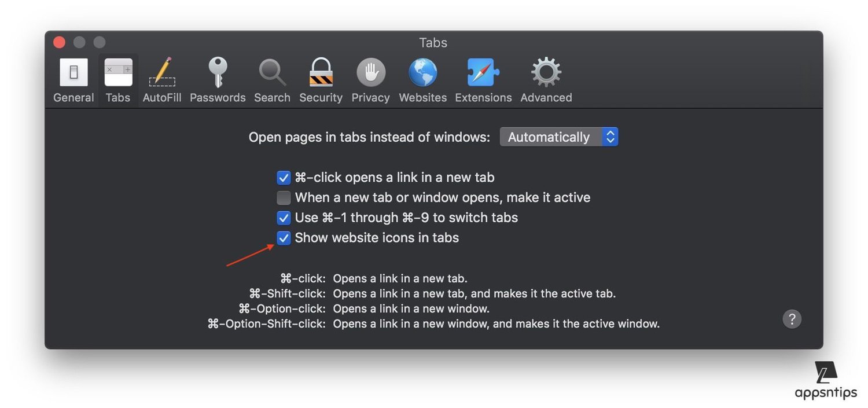The image size is (868, 408).
Task: Click the appsntips logo
Action: point(826,379)
